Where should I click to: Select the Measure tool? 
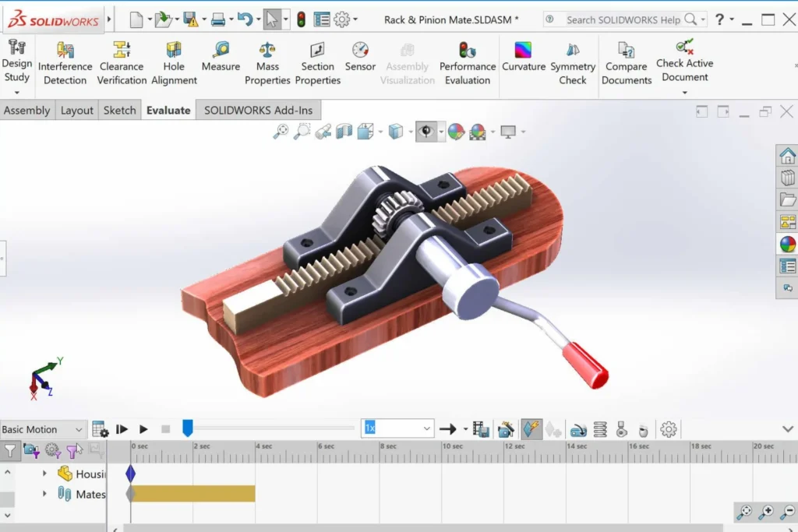[221, 57]
